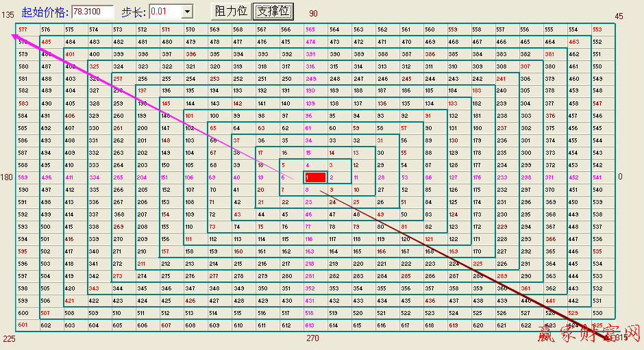Click grid cell 553 in top-right corner
Image resolution: width=644 pixels, height=350 pixels.
pos(597,29)
